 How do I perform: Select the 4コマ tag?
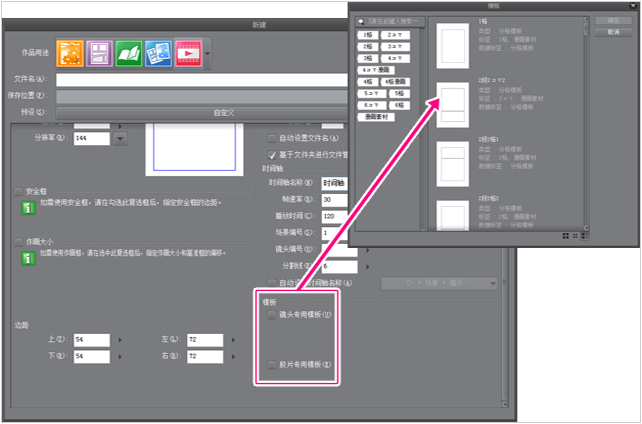(395, 59)
